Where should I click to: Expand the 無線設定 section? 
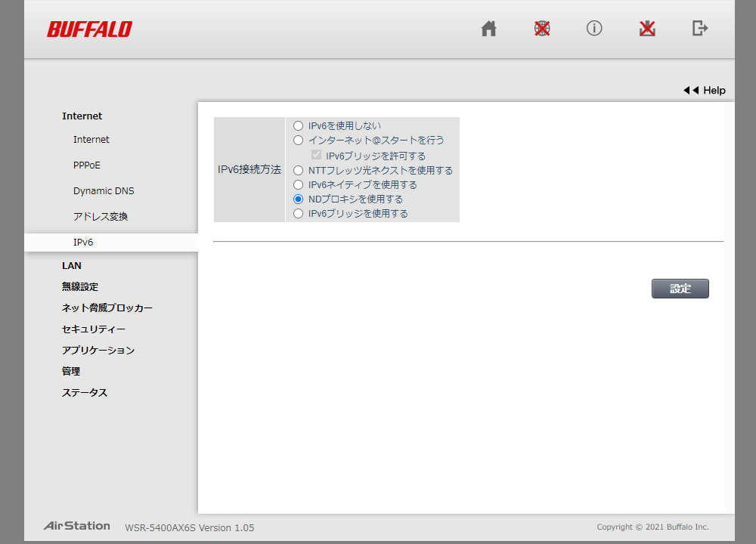coord(80,286)
